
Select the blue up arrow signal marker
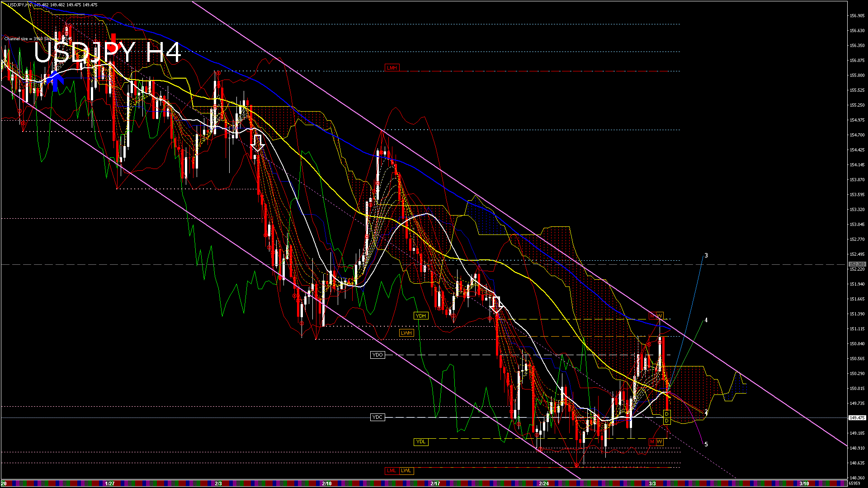click(x=56, y=81)
